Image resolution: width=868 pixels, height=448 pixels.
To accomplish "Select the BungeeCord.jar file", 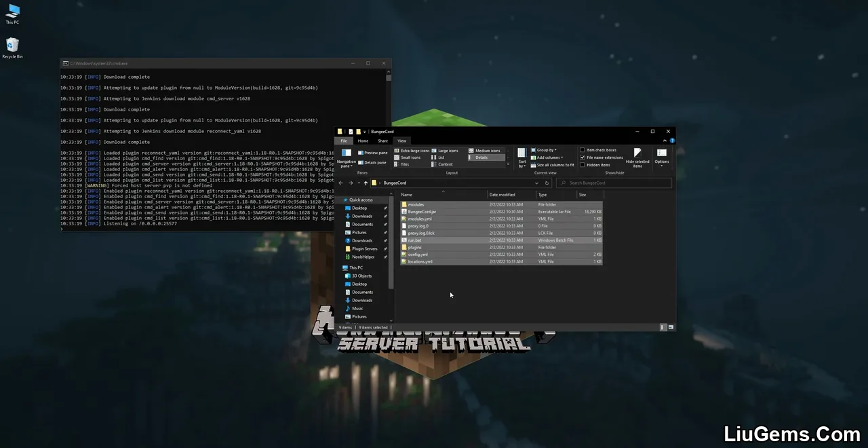I will point(501,212).
